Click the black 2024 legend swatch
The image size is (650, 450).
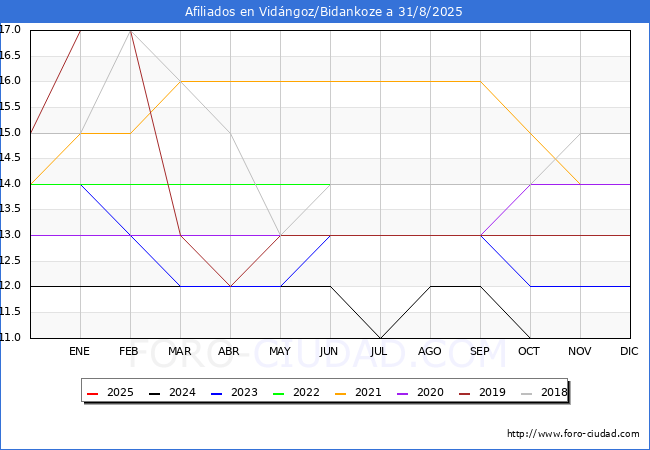(x=155, y=393)
